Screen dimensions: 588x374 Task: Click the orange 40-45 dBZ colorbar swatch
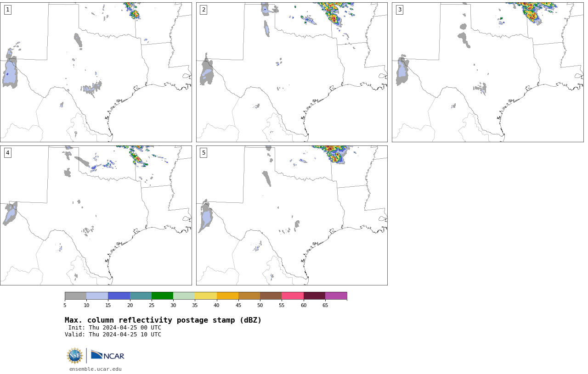227,296
